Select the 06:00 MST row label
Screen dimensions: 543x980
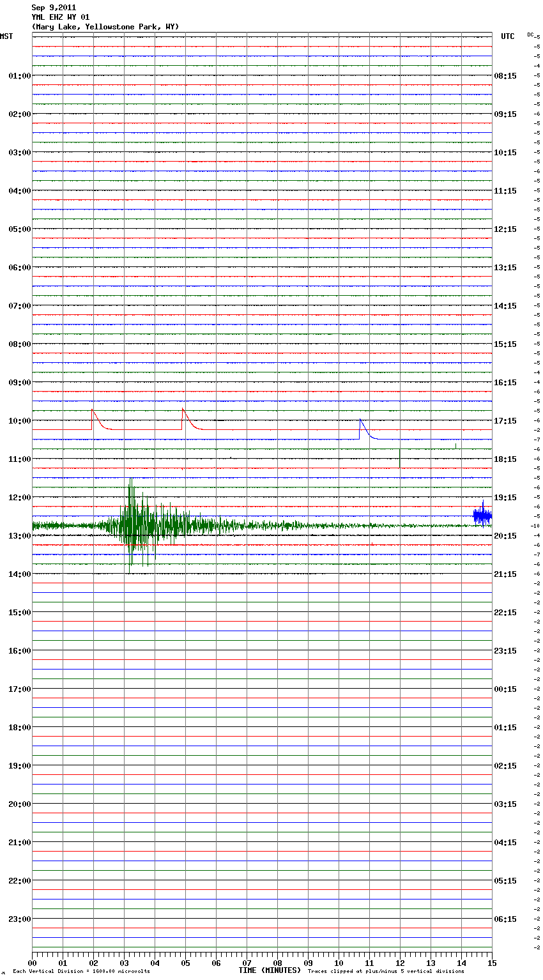[x=19, y=267]
